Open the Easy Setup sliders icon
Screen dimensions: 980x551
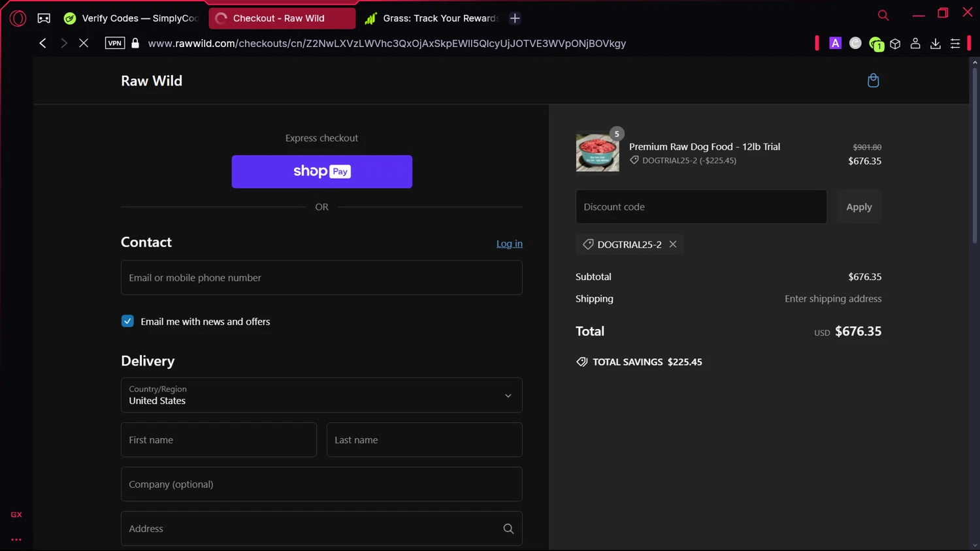955,43
